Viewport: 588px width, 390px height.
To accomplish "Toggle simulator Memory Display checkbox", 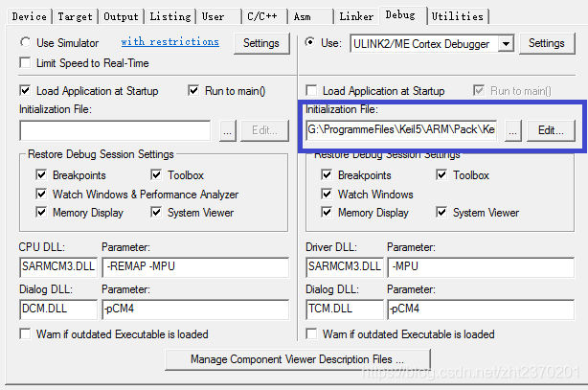I will point(41,212).
